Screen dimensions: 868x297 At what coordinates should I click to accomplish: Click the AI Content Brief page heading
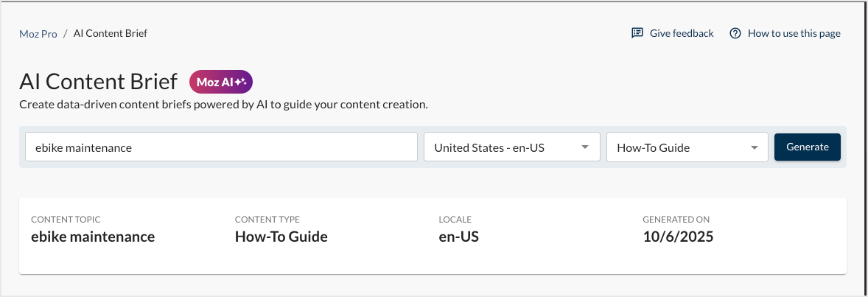coord(98,81)
